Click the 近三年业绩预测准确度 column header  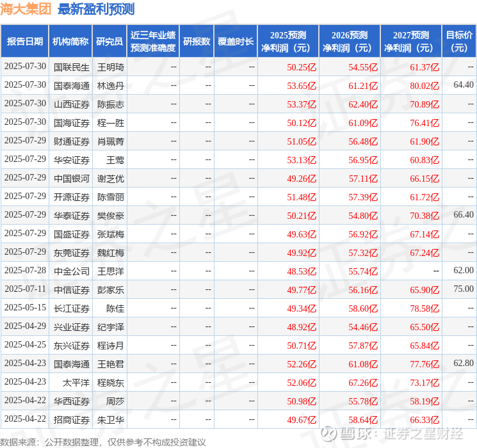pyautogui.click(x=153, y=42)
